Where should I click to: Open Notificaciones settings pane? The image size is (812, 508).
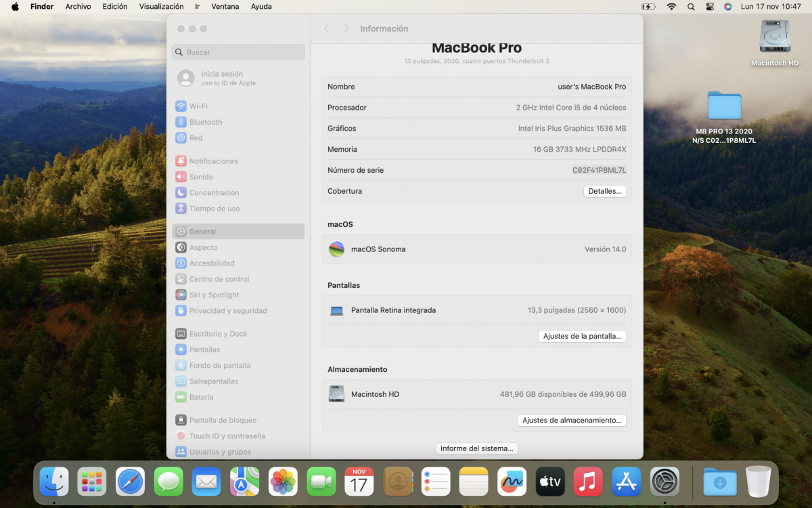pos(213,161)
